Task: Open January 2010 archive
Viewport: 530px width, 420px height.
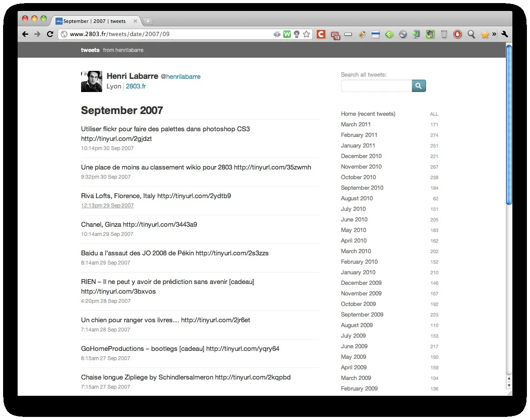Action: (x=358, y=273)
